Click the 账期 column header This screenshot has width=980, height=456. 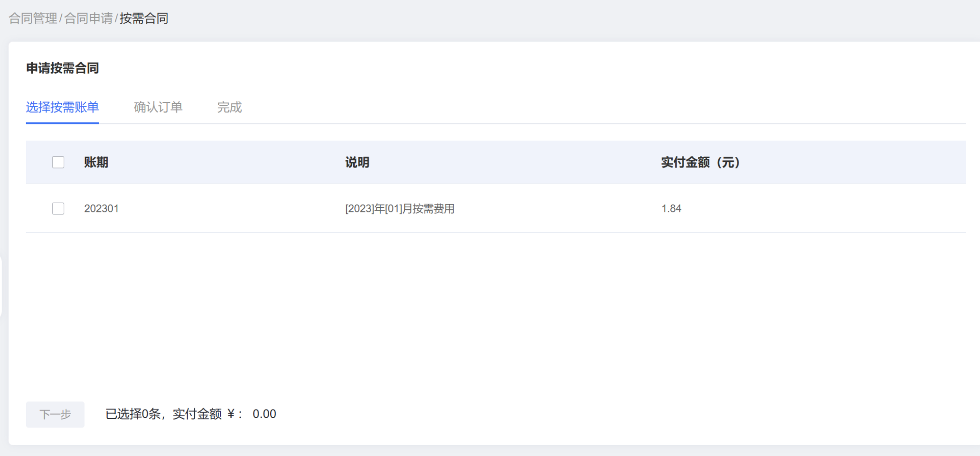click(95, 162)
